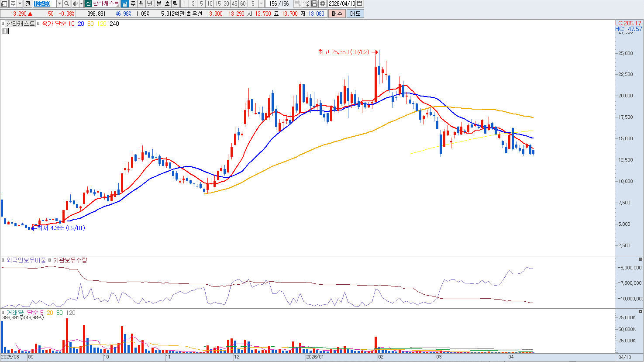Toggle the 일 daily period button
The height and width of the screenshot is (362, 644).
(124, 3)
